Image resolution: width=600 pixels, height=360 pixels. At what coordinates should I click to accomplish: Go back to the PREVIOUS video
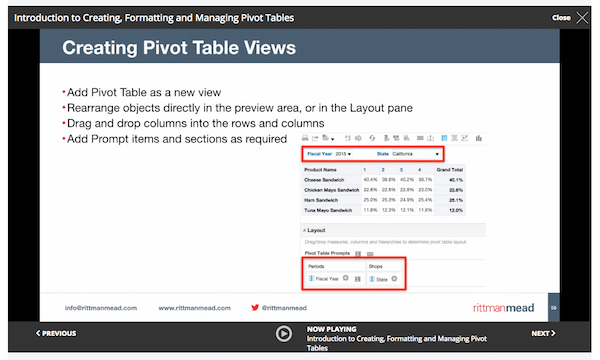[x=56, y=333]
